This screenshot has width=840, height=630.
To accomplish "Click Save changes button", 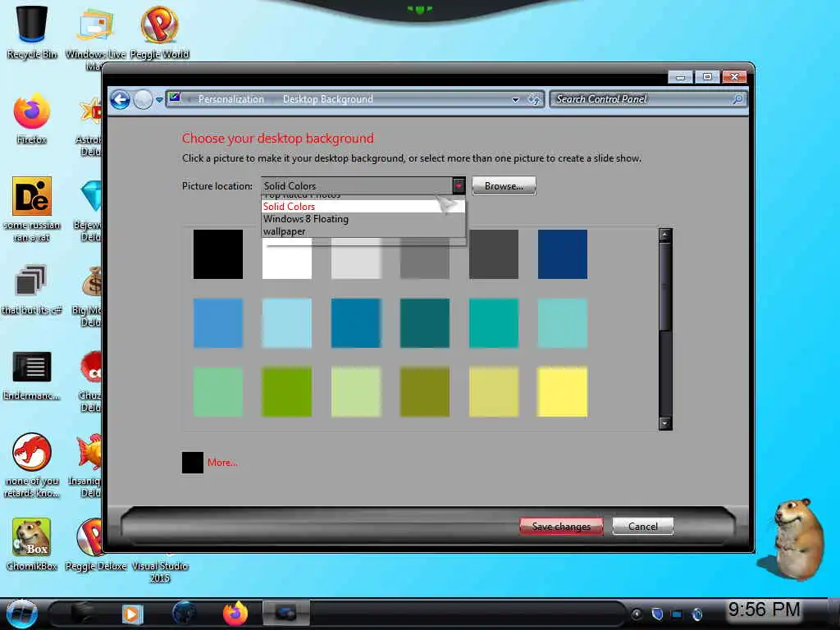I will 561,527.
